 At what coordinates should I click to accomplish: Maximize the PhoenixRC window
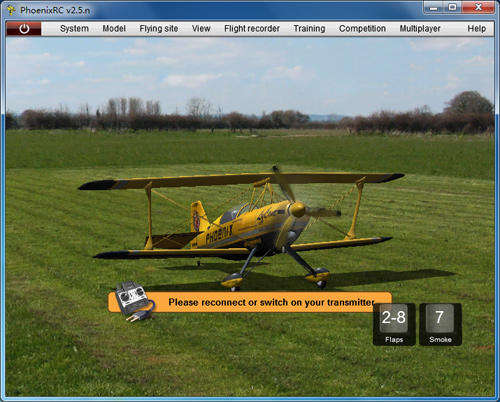coord(452,7)
